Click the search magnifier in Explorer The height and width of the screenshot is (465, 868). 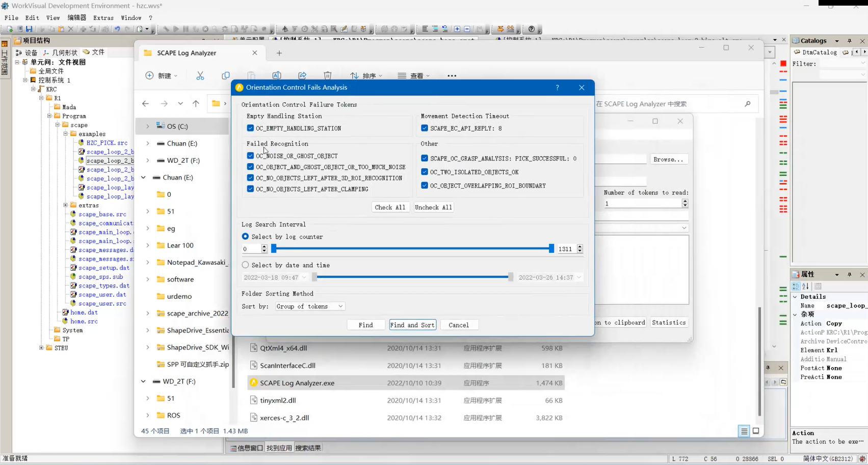[748, 104]
